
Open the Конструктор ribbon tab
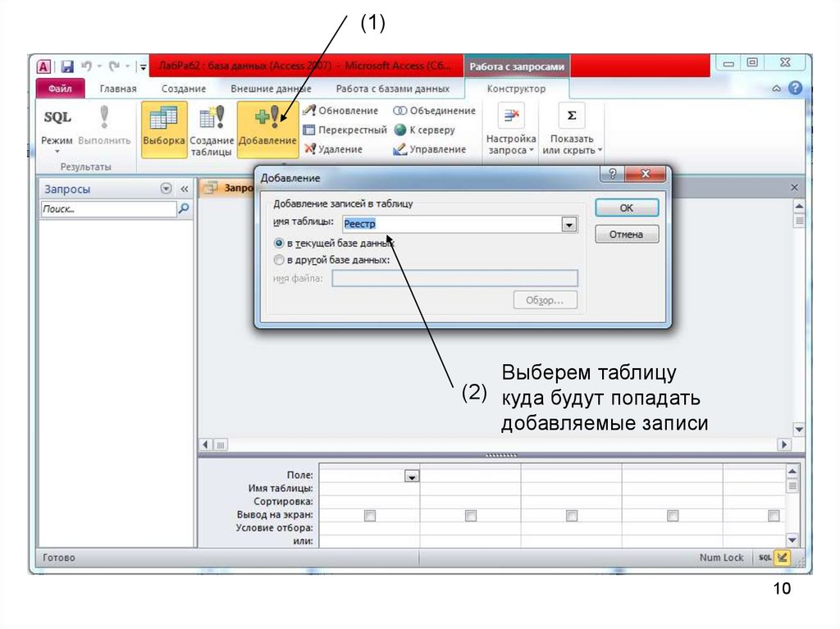click(516, 89)
